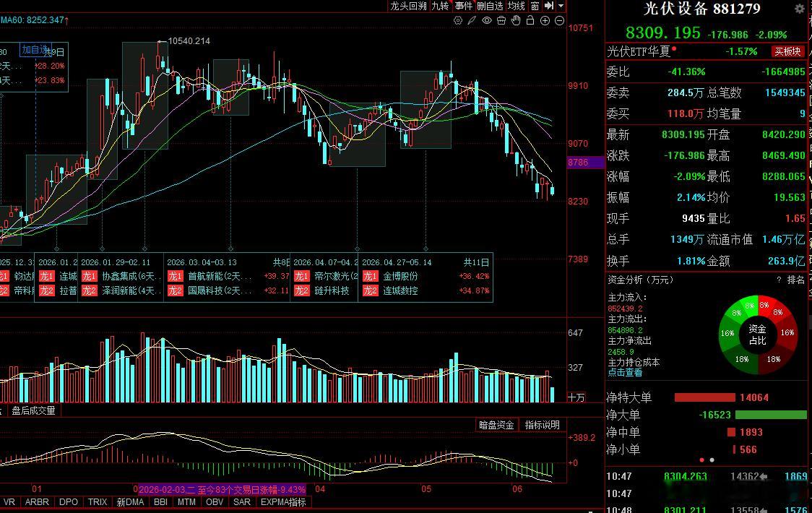Select the EXPMA指标 tab
812x513 pixels.
click(x=283, y=501)
